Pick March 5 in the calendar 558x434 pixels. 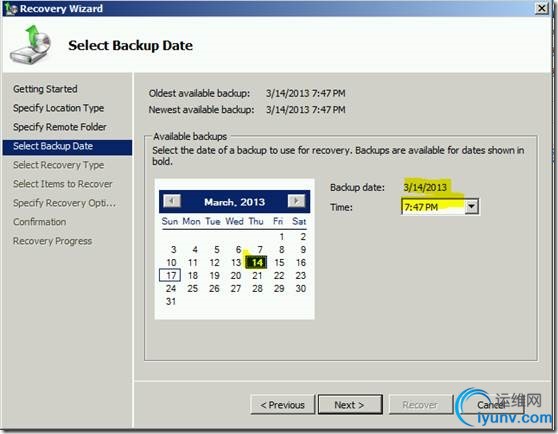(216, 249)
